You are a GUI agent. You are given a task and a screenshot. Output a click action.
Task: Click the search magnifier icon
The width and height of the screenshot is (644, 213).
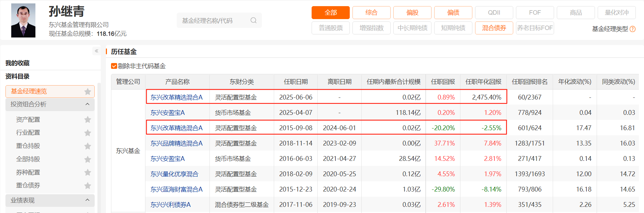253,20
